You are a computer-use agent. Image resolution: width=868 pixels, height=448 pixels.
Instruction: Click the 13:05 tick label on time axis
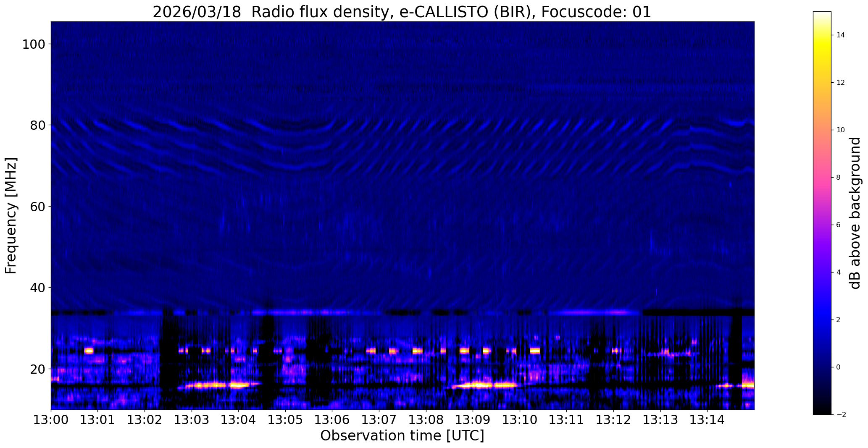[x=285, y=419]
